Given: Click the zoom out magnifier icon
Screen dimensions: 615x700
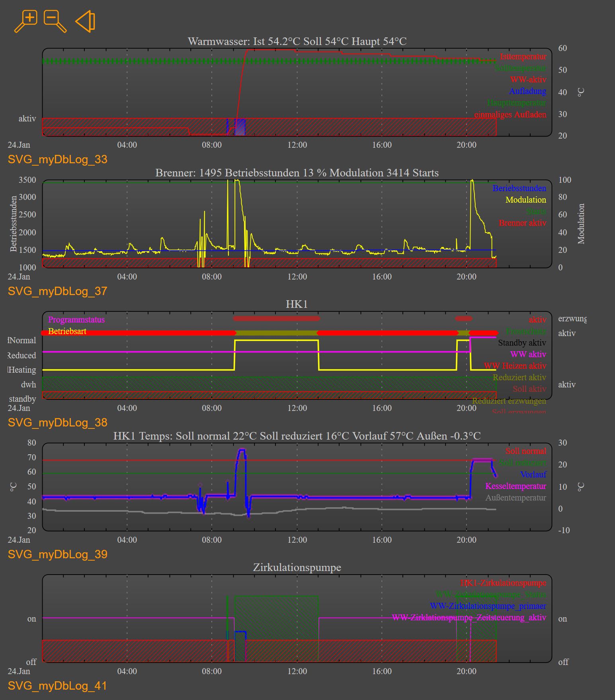Looking at the screenshot, I should click(55, 22).
